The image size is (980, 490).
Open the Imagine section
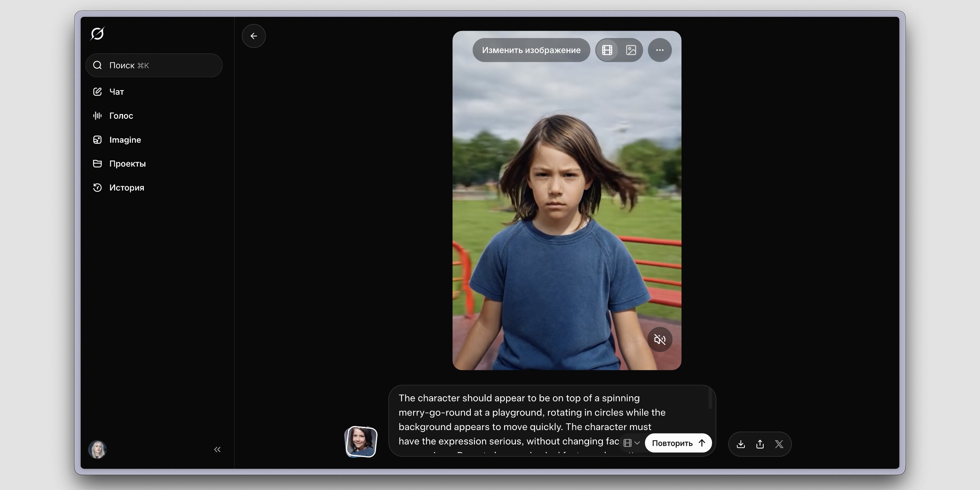pyautogui.click(x=125, y=140)
